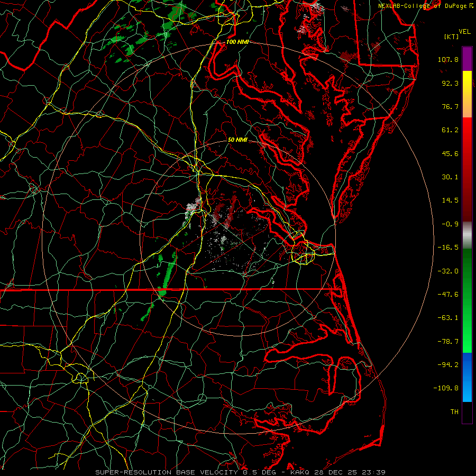
Task: Click the -0.9 velocity scale value
Action: [x=450, y=224]
